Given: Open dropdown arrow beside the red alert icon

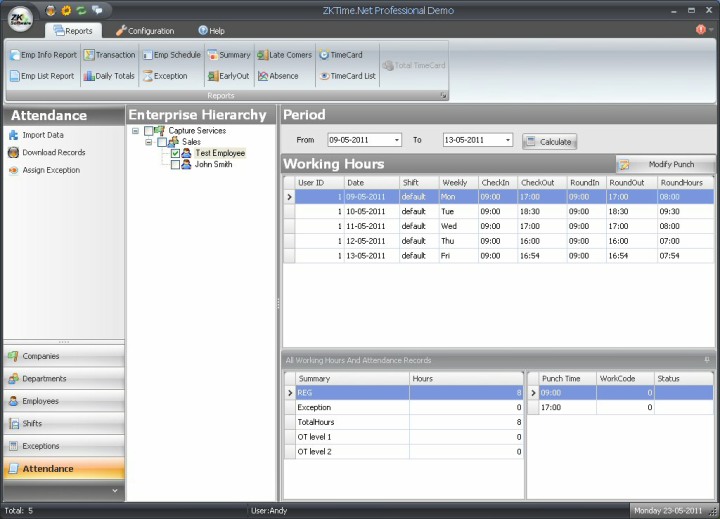Looking at the screenshot, I should pos(711,29).
